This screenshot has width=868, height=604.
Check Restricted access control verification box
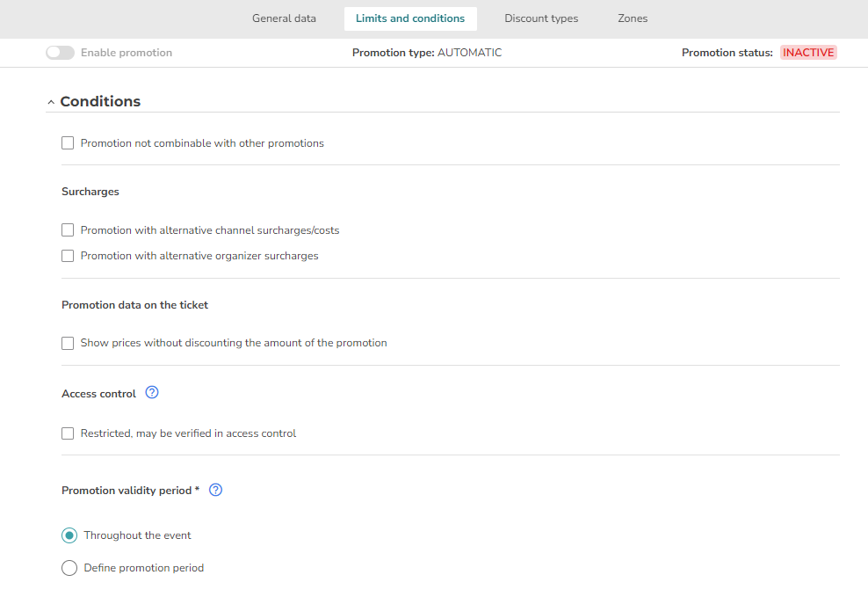pyautogui.click(x=68, y=433)
